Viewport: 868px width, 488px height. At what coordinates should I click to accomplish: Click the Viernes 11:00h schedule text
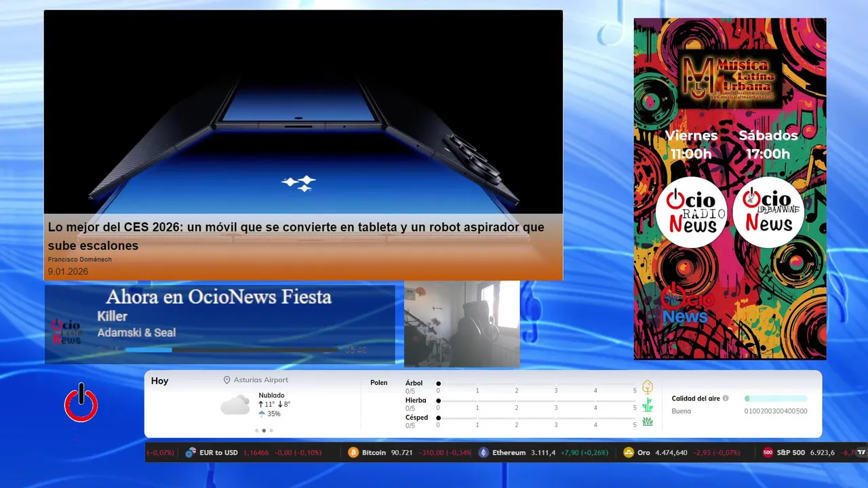691,144
